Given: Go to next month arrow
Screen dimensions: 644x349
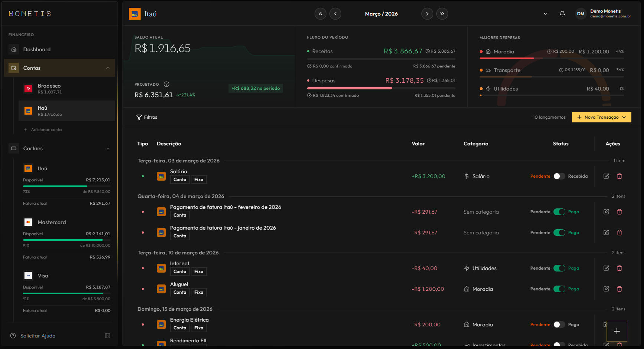Looking at the screenshot, I should [427, 14].
